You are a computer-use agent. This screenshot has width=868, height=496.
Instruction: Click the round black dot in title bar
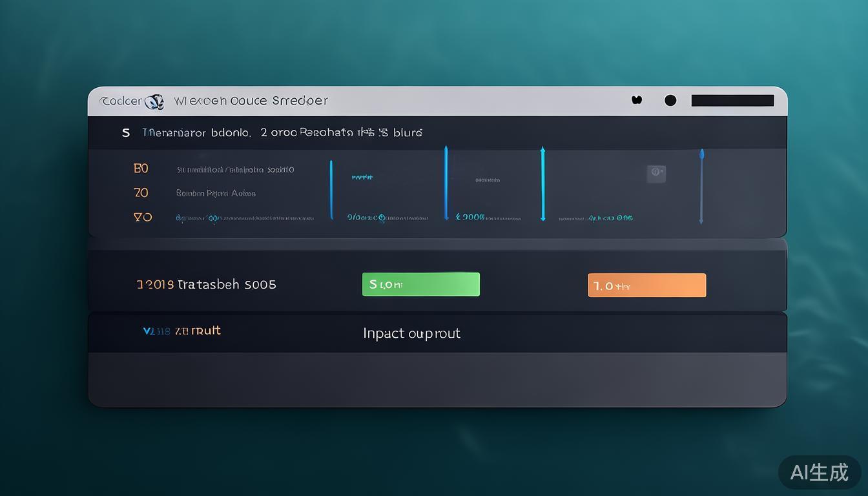tap(670, 100)
